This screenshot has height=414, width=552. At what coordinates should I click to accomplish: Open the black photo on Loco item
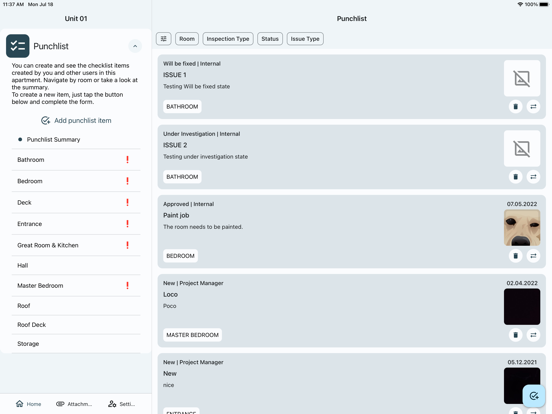click(522, 307)
